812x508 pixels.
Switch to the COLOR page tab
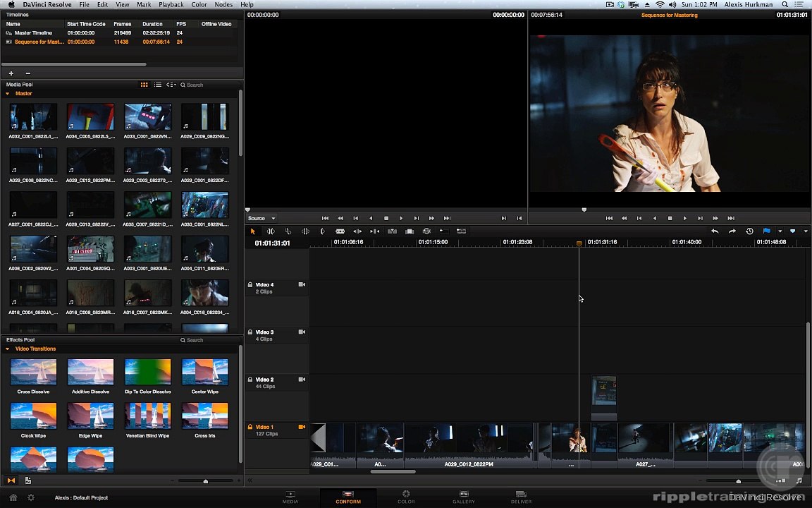click(406, 497)
